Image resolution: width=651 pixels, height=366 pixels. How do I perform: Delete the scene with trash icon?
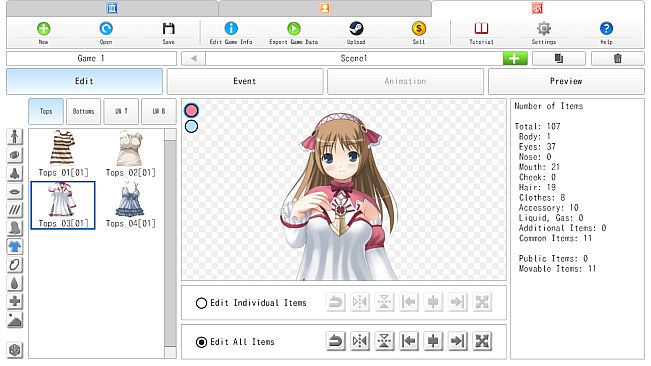(618, 59)
